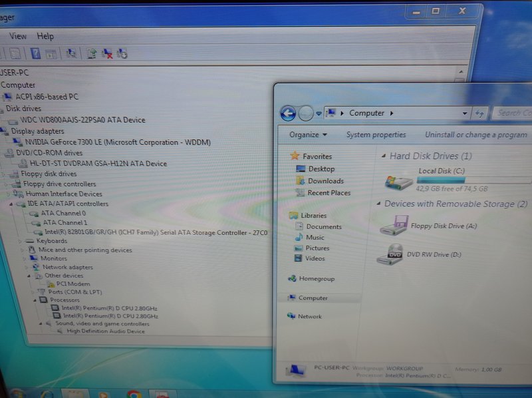The image size is (532, 398).
Task: Click the Explorer search box
Action: (512, 112)
